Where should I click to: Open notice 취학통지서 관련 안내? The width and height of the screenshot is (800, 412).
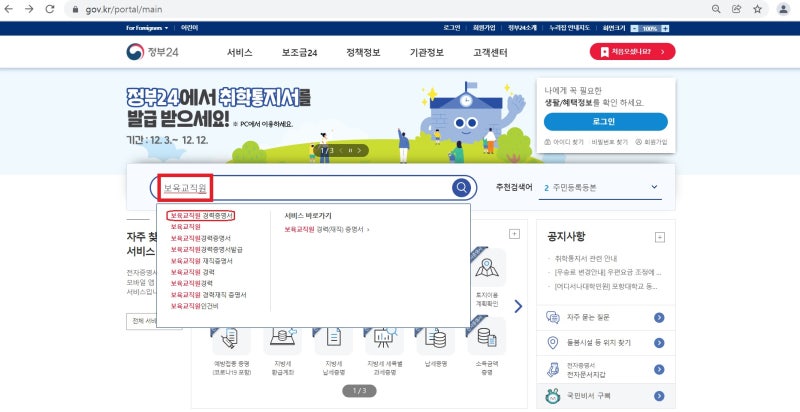pyautogui.click(x=587, y=259)
